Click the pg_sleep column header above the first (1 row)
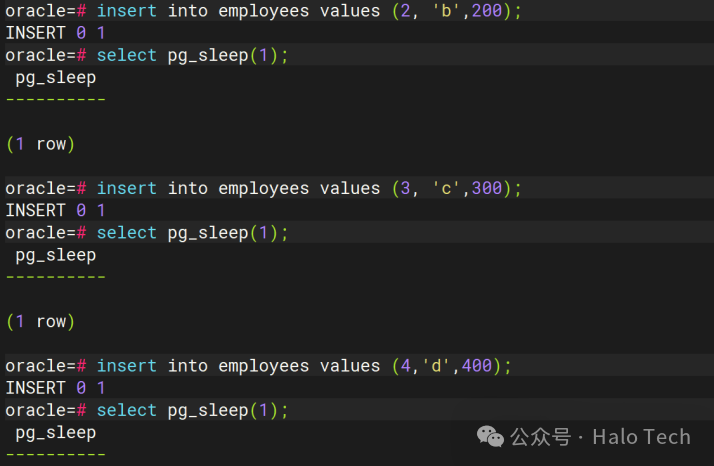This screenshot has width=714, height=466. tap(56, 78)
